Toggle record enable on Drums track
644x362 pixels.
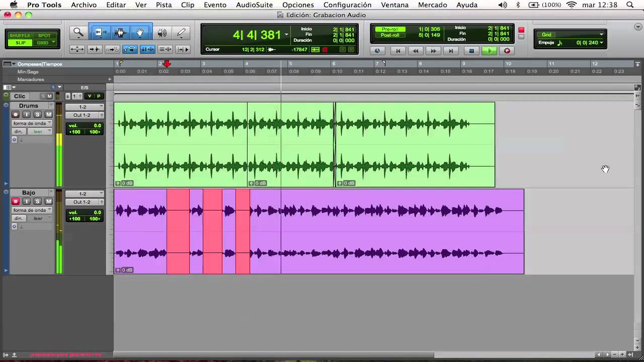pyautogui.click(x=16, y=115)
